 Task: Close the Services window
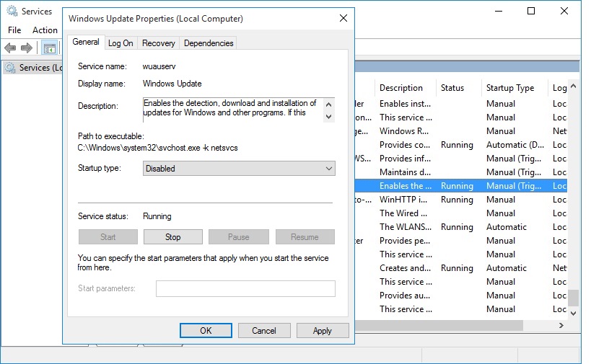(x=564, y=11)
